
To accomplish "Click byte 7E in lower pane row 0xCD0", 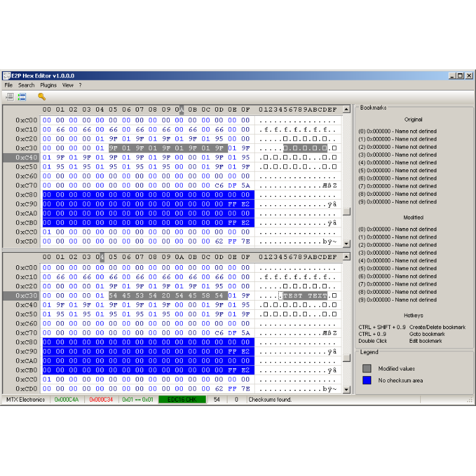I will [245, 389].
